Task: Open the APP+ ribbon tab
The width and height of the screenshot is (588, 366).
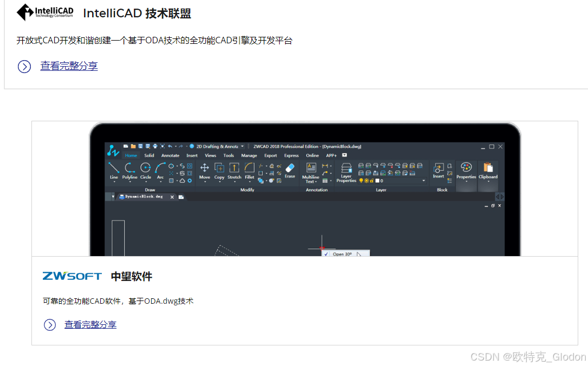Action: (x=331, y=155)
